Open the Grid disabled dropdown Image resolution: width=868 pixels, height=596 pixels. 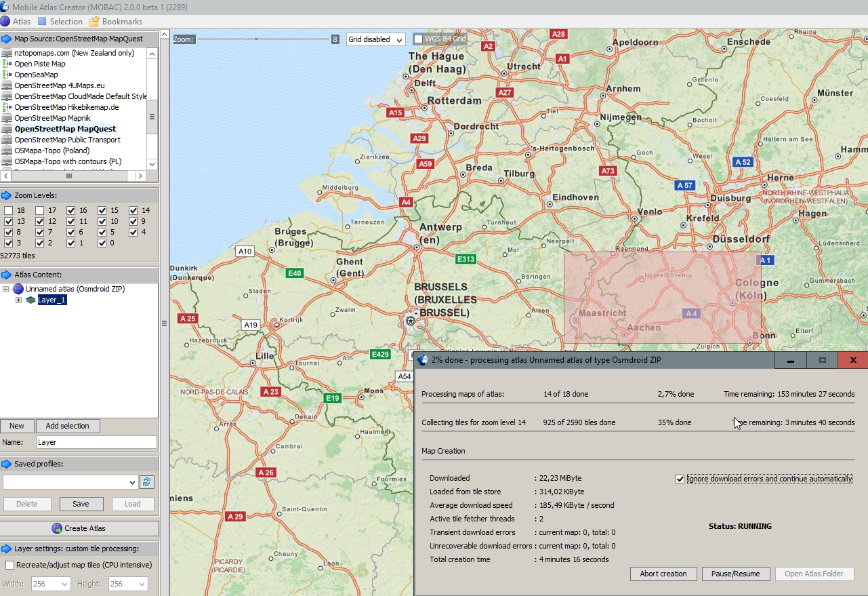(x=375, y=39)
